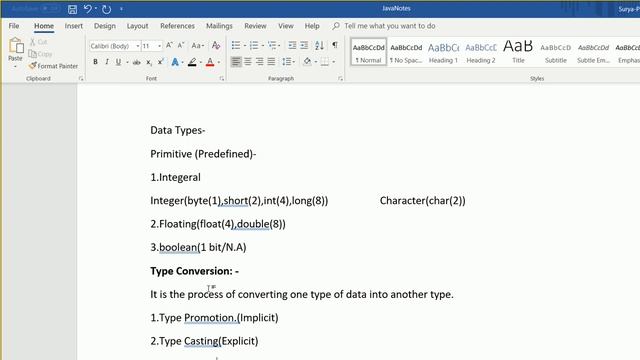
Task: Apply the Normal style
Action: pyautogui.click(x=369, y=52)
